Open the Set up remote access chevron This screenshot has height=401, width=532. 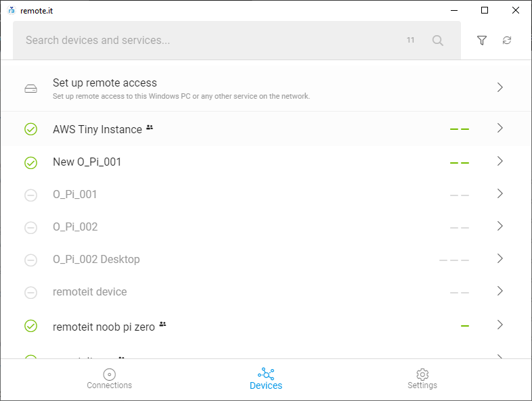pyautogui.click(x=500, y=87)
